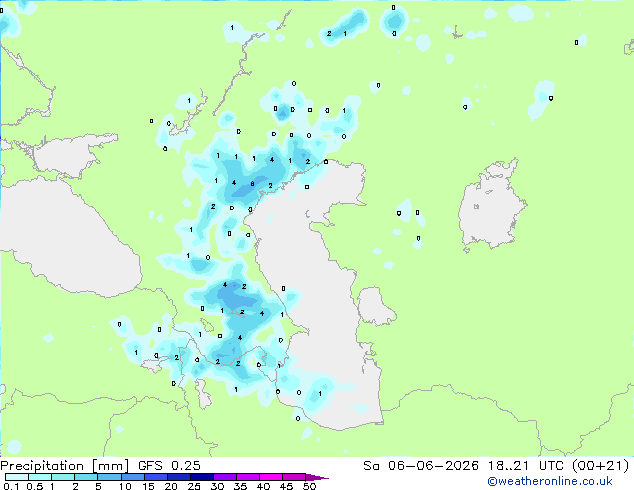Select legend swatch between 30 and 35

225,477
